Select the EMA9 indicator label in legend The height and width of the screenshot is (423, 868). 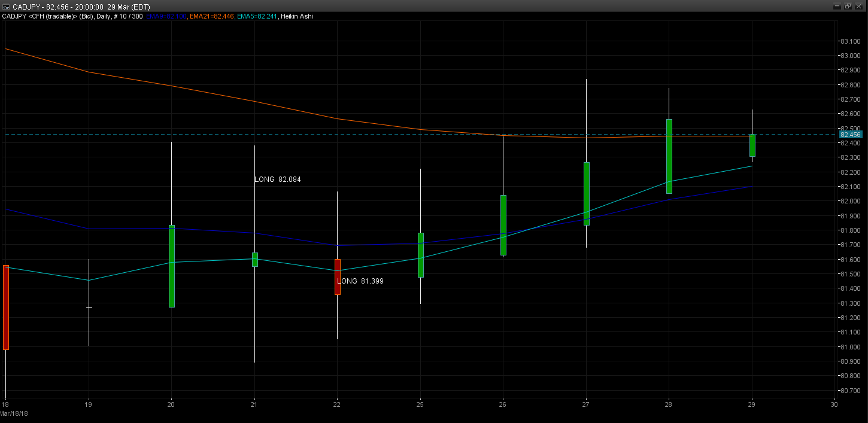tap(166, 17)
